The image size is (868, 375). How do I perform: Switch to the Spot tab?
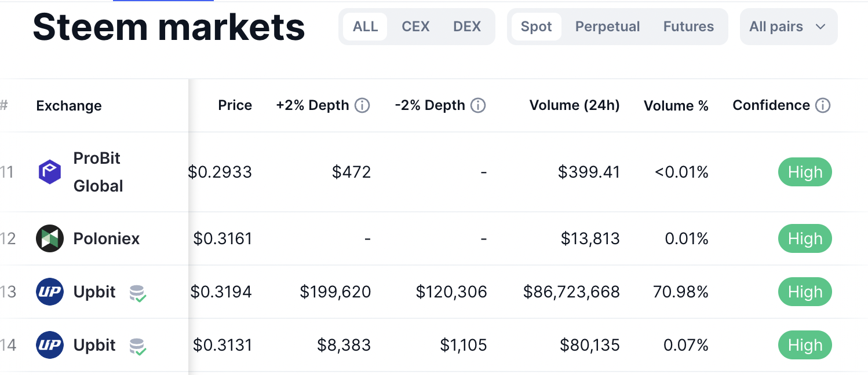coord(536,27)
